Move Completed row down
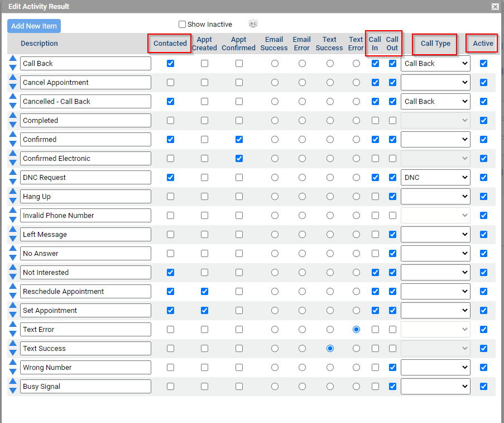The image size is (504, 423). (x=13, y=125)
